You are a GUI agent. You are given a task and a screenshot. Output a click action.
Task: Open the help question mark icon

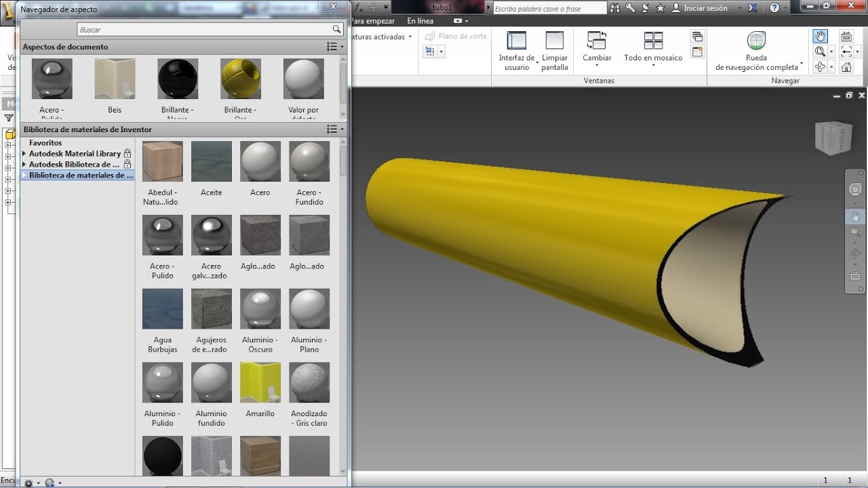(x=774, y=8)
